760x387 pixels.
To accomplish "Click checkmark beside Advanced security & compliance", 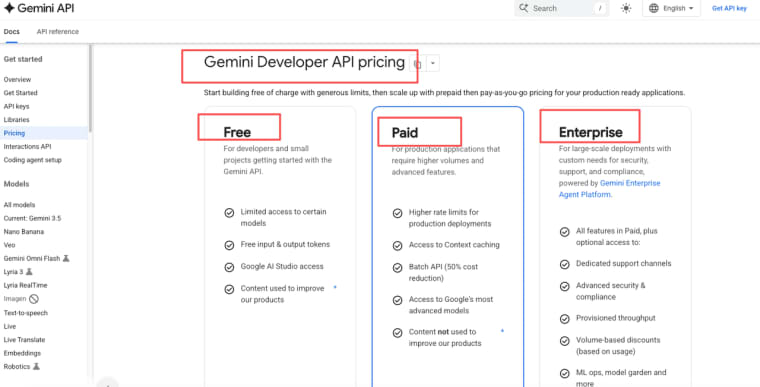I will tap(565, 286).
